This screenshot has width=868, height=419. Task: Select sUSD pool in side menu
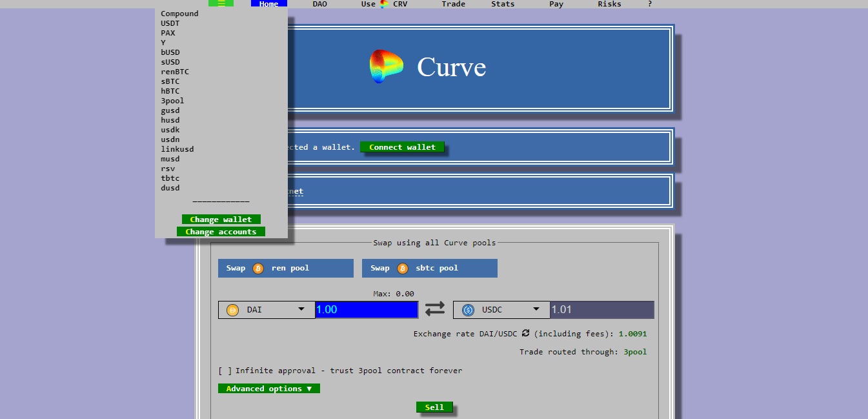170,62
